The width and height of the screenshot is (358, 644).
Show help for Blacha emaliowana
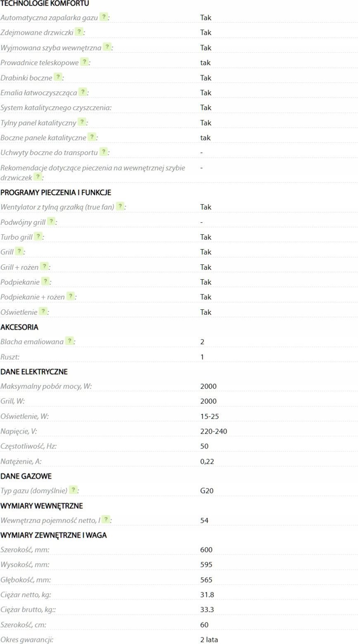click(69, 341)
